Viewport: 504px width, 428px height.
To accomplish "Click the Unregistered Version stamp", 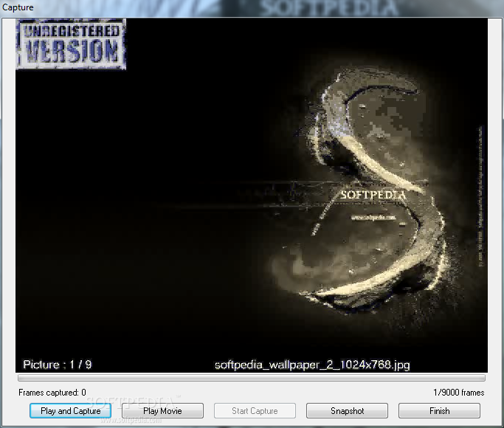I will point(71,44).
